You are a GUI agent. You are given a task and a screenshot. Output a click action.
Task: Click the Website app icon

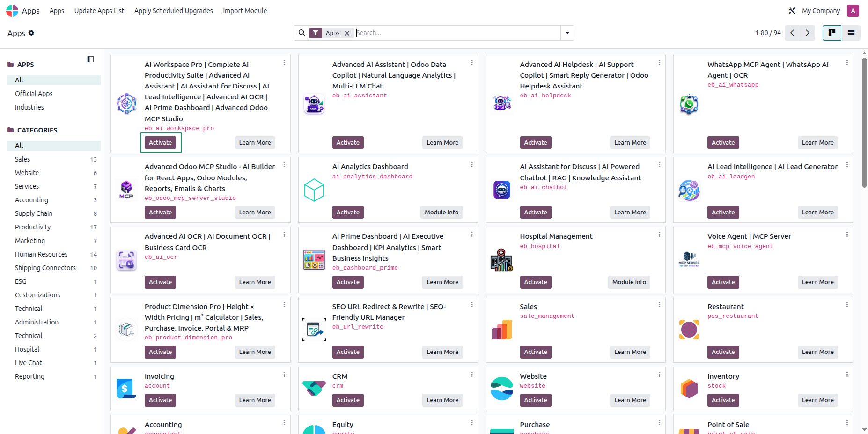[502, 389]
